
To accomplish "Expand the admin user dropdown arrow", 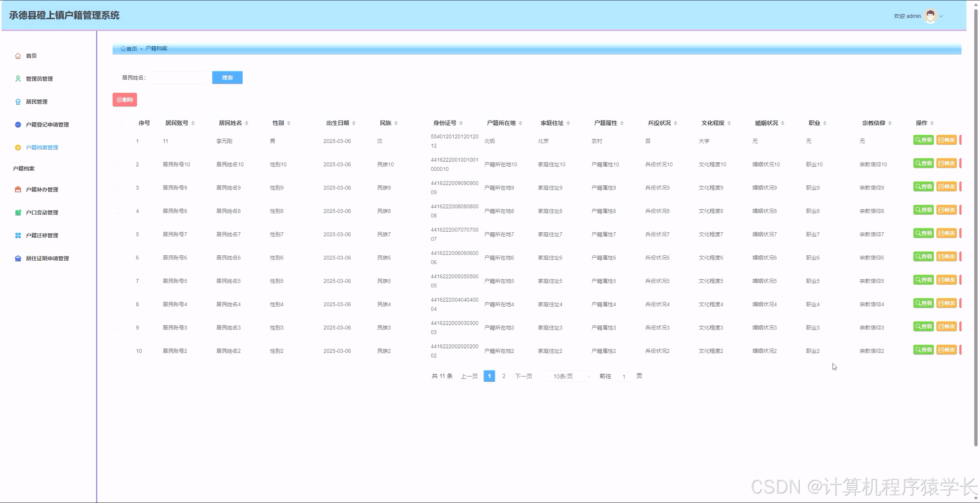I will click(x=941, y=16).
